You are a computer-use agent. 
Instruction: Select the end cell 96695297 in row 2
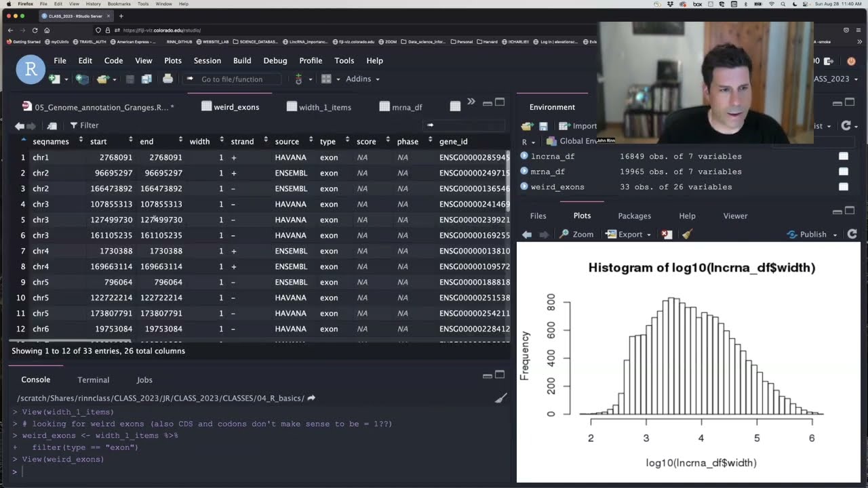[163, 173]
